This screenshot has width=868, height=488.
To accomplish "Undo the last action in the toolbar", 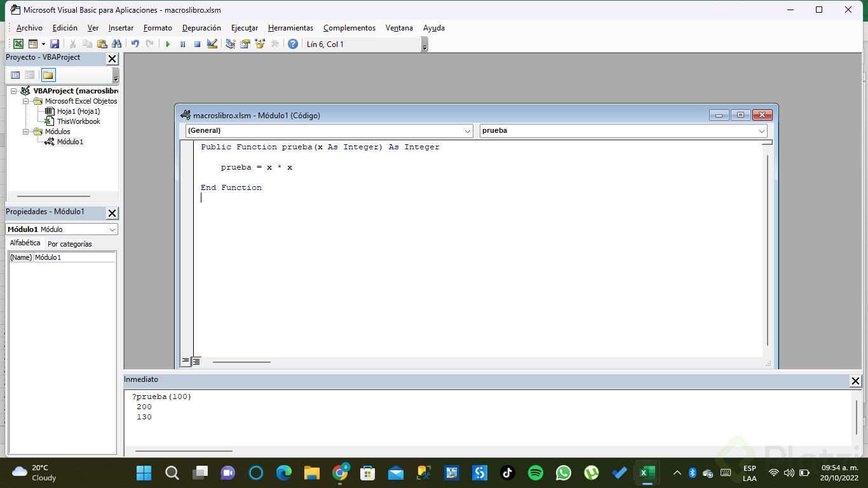I will tap(135, 44).
